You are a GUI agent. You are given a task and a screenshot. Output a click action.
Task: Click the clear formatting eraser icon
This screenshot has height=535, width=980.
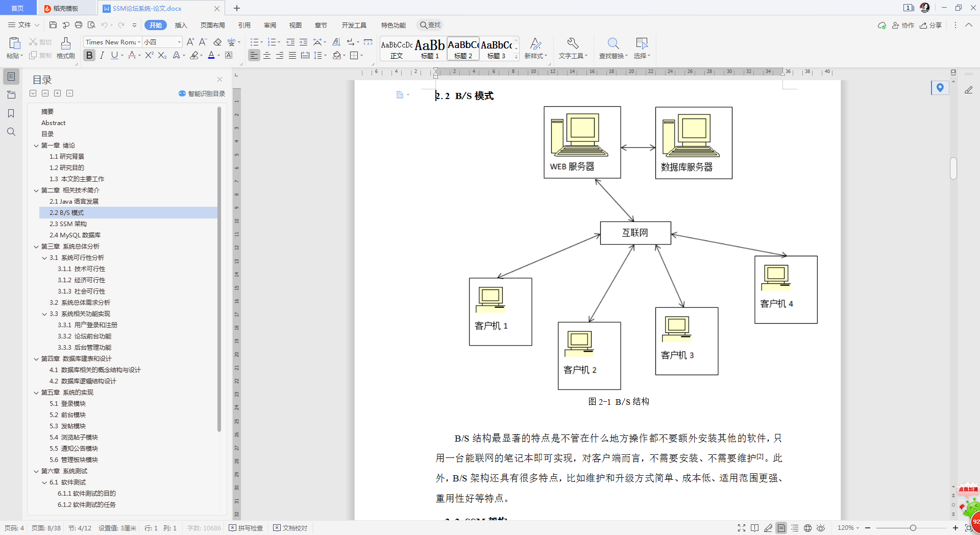coord(217,42)
